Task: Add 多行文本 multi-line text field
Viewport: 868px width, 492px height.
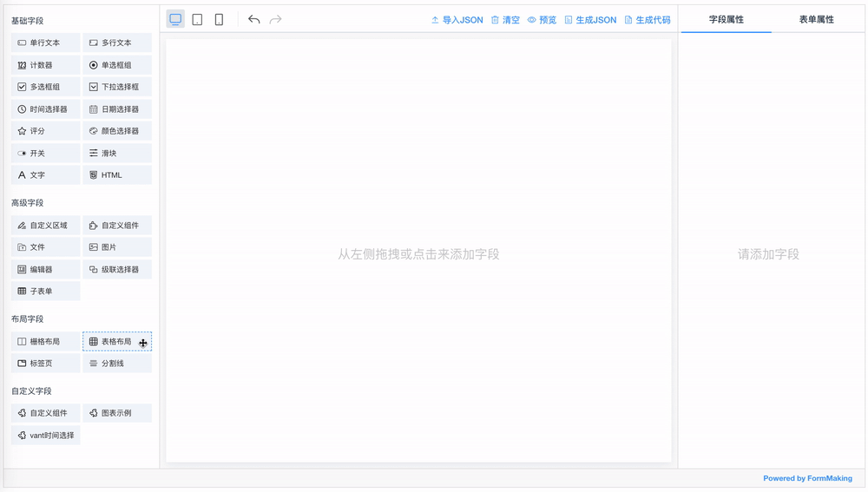Action: pos(117,43)
